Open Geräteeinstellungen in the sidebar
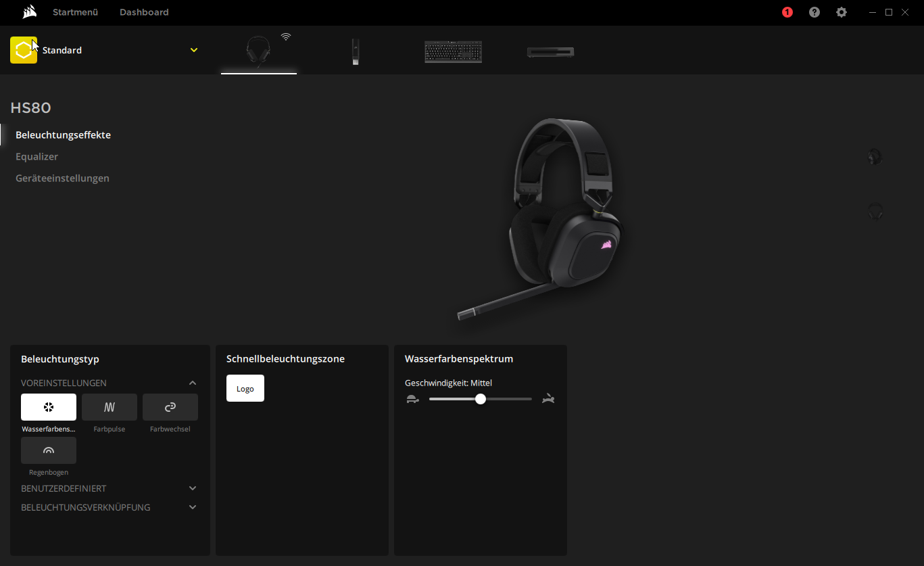The width and height of the screenshot is (924, 566). pos(62,179)
